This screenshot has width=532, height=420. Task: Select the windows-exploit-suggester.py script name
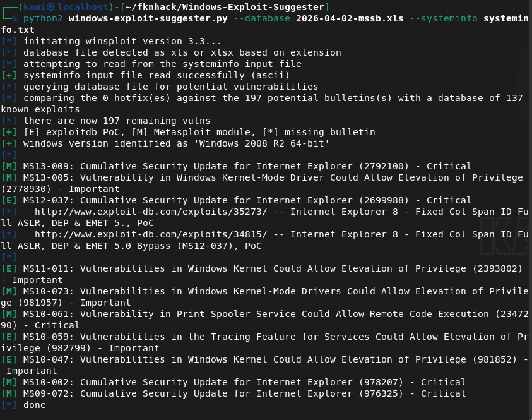[148, 18]
